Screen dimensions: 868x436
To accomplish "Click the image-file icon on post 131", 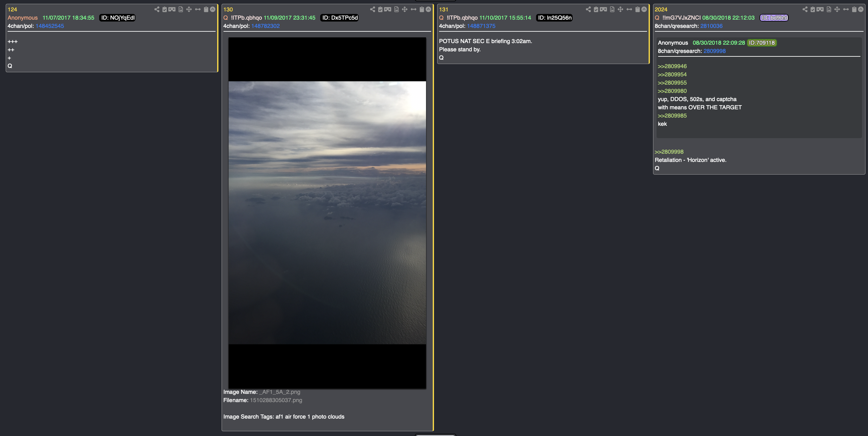I will [612, 10].
